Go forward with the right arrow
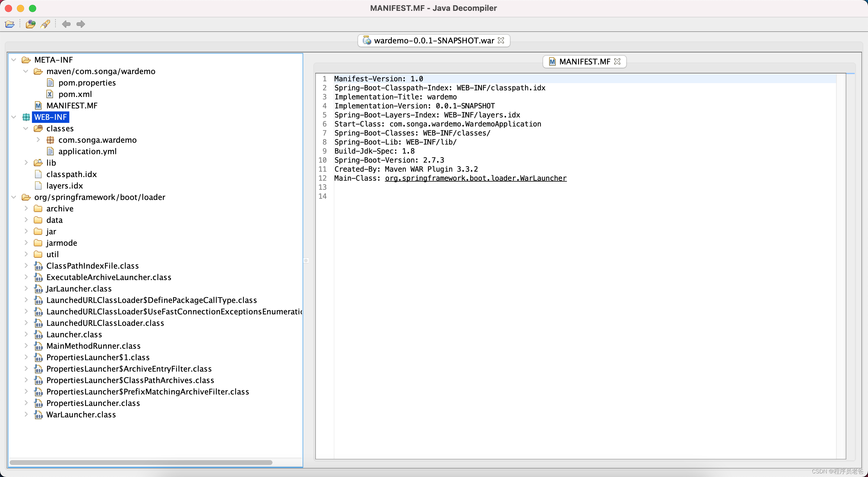The image size is (868, 477). [80, 24]
